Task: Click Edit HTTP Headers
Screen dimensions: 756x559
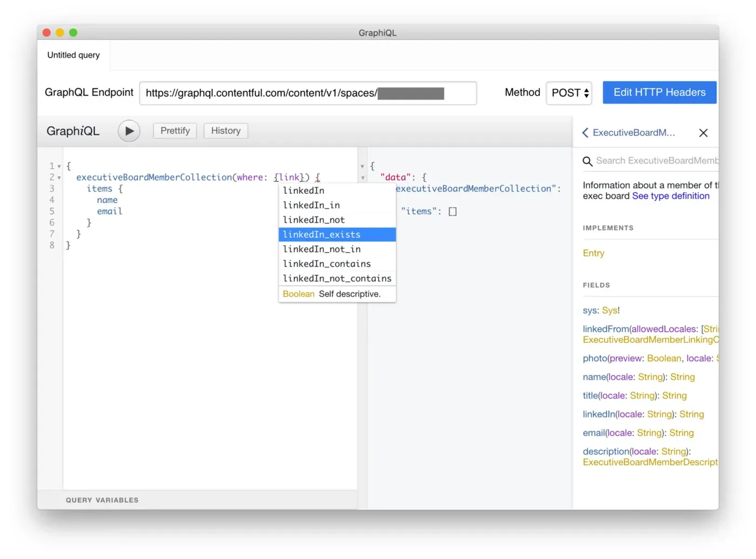Action: pos(659,92)
